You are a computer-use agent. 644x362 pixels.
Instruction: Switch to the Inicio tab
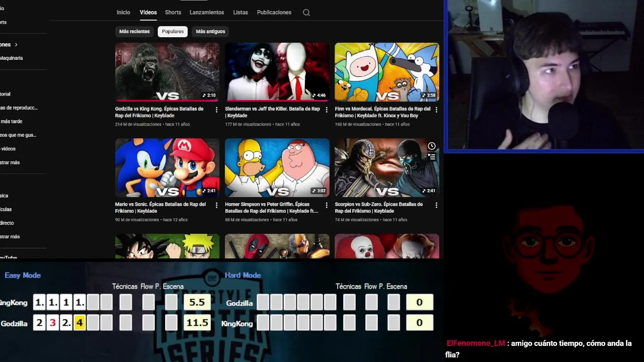click(123, 13)
